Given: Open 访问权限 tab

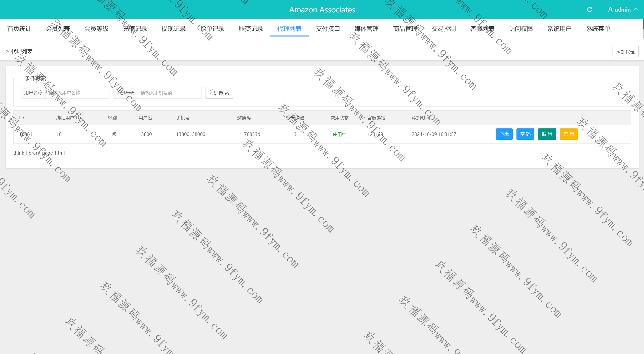Looking at the screenshot, I should 521,29.
